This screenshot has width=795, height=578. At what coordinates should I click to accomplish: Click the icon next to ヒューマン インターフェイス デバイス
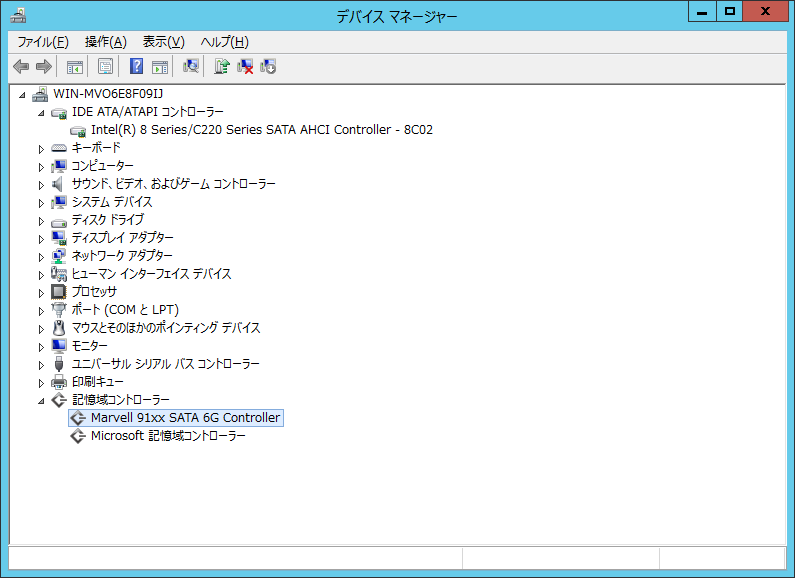pyautogui.click(x=59, y=274)
